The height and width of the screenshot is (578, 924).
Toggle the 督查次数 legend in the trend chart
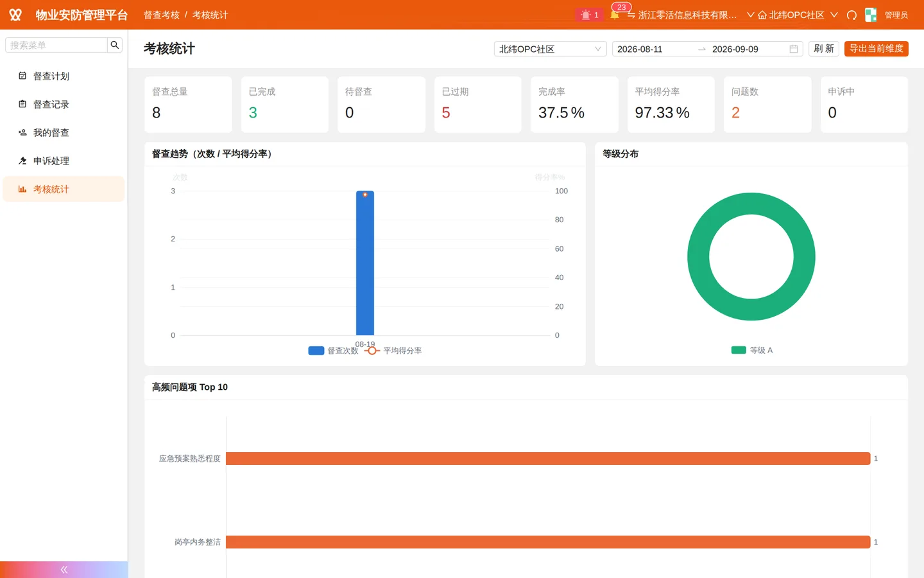coord(333,351)
